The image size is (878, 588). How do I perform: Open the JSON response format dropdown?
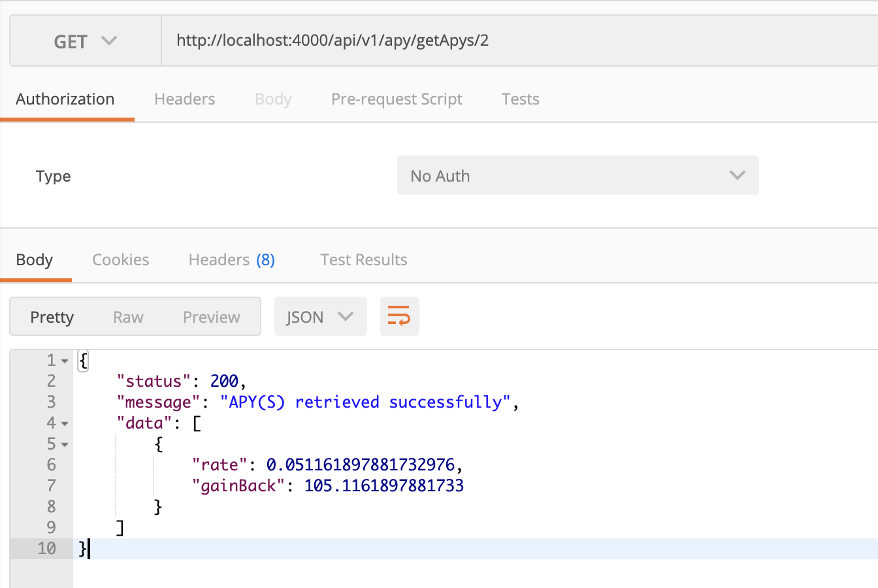coord(320,316)
